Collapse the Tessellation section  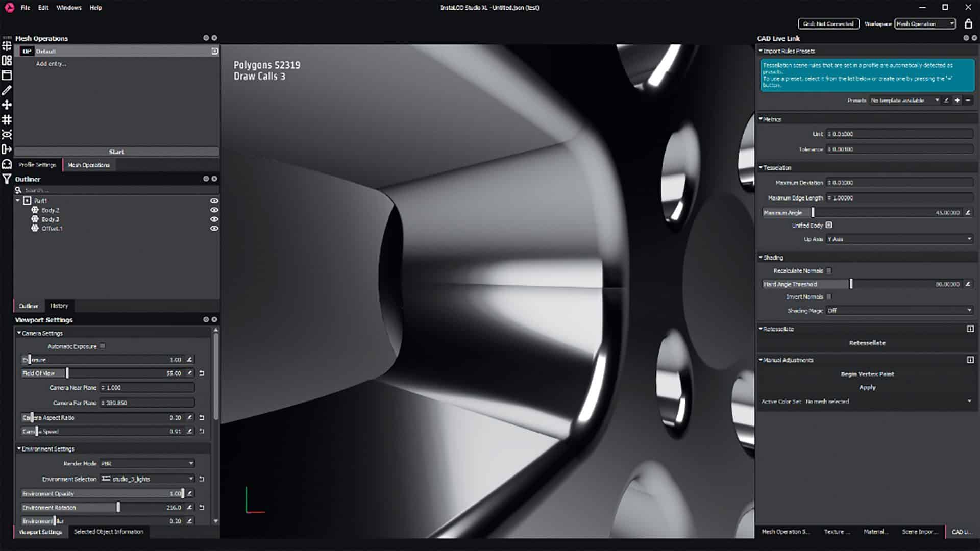point(762,167)
